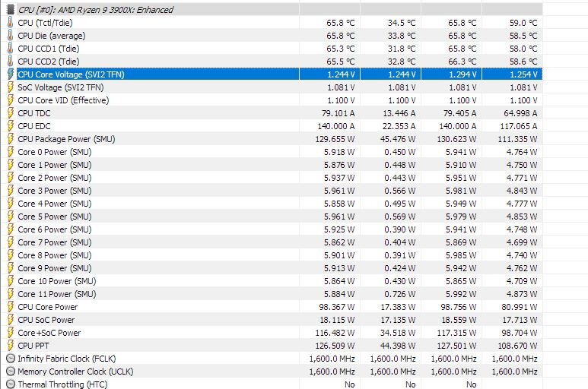The width and height of the screenshot is (588, 389).
Task: Select the CPU CCD1 (Tdie) label
Action: click(49, 49)
